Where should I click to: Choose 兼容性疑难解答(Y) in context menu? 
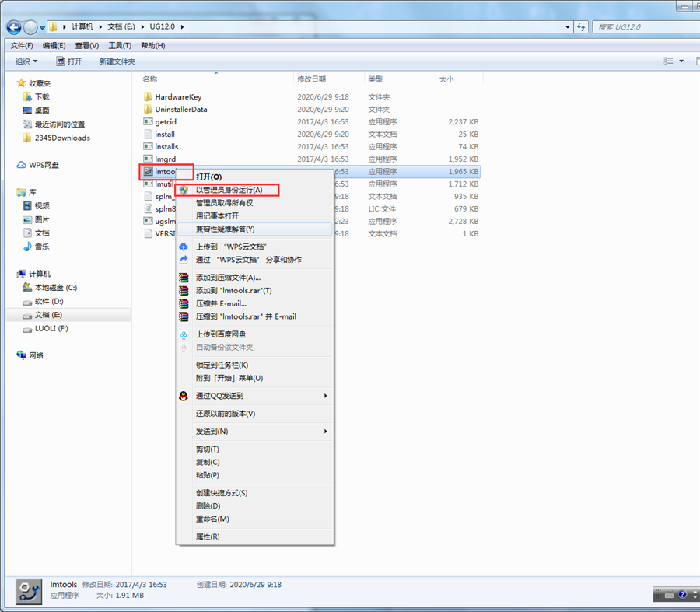(254, 229)
